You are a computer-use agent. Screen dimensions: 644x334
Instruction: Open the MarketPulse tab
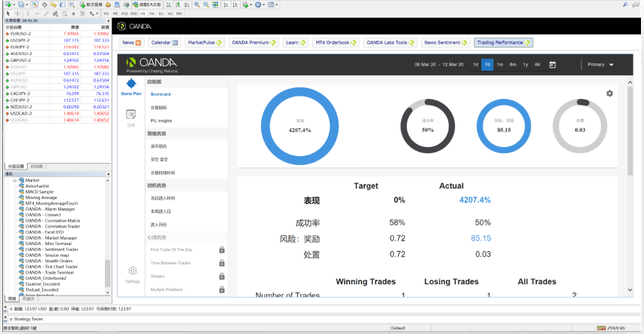pyautogui.click(x=204, y=43)
